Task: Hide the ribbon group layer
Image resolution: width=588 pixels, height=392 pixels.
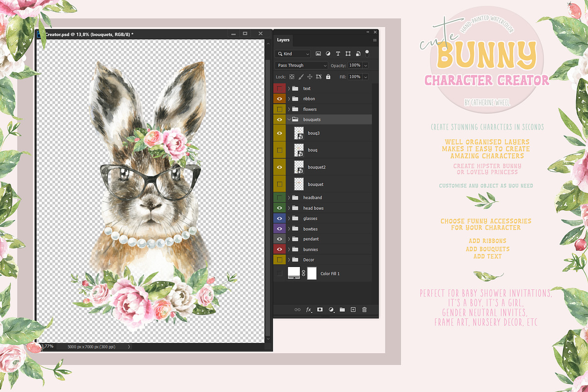Action: 280,99
